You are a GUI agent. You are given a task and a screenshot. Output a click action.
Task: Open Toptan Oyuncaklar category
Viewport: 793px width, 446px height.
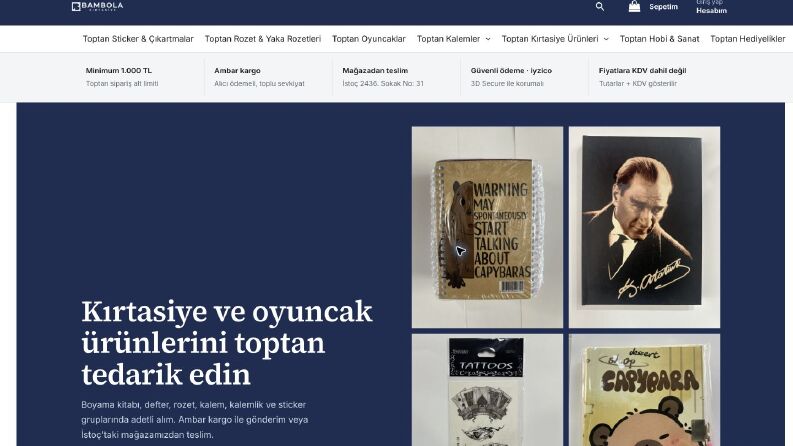tap(369, 39)
